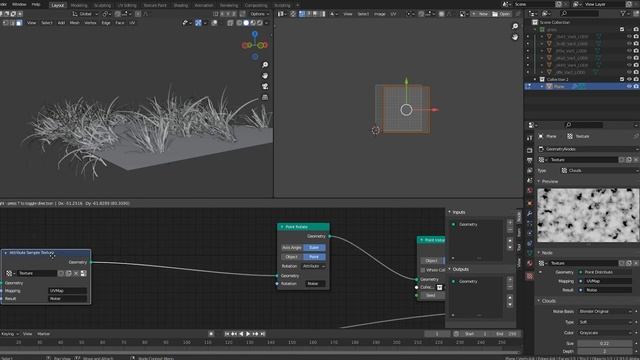Image resolution: width=640 pixels, height=360 pixels.
Task: Hide the Plane object in outliner
Action: 629,87
